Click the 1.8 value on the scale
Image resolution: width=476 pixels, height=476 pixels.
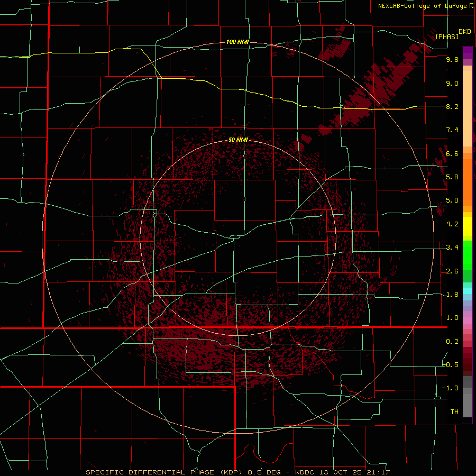point(452,295)
